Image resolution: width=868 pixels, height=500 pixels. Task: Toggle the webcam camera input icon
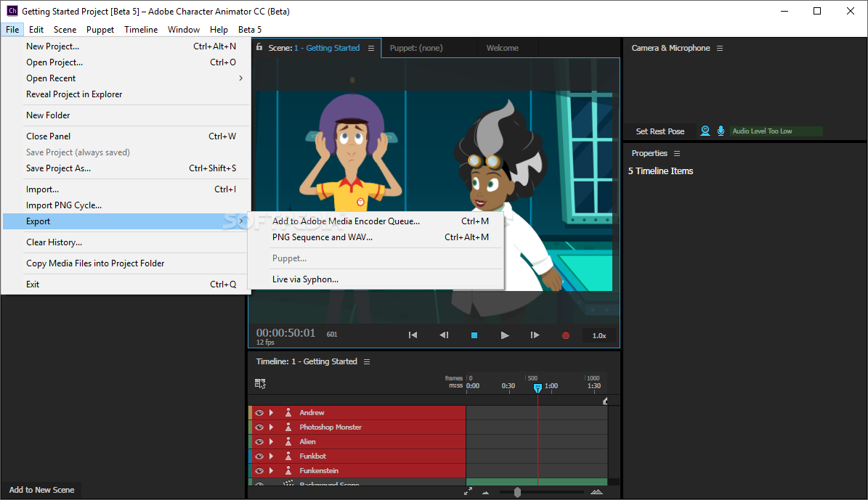point(705,131)
